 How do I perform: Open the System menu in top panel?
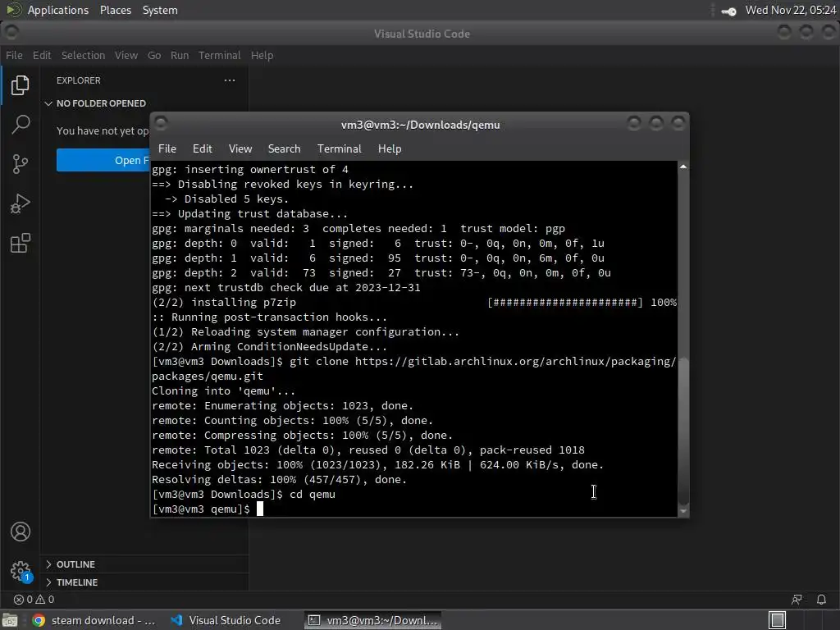click(x=160, y=10)
